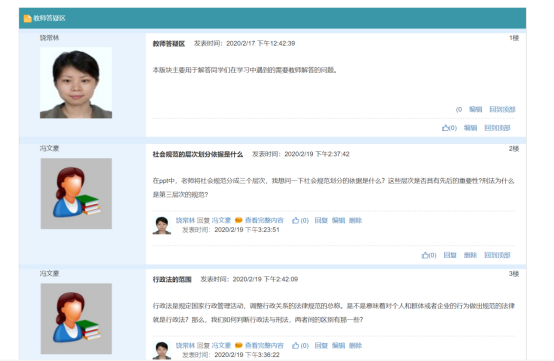Open 查看完整内容 link in floor 3 reply
554x361 pixels.
264,345
